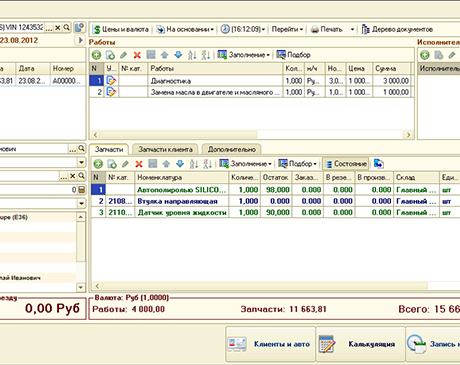This screenshot has height=365, width=460.
Task: Expand left combo box below the calculator field
Action: (x=81, y=203)
